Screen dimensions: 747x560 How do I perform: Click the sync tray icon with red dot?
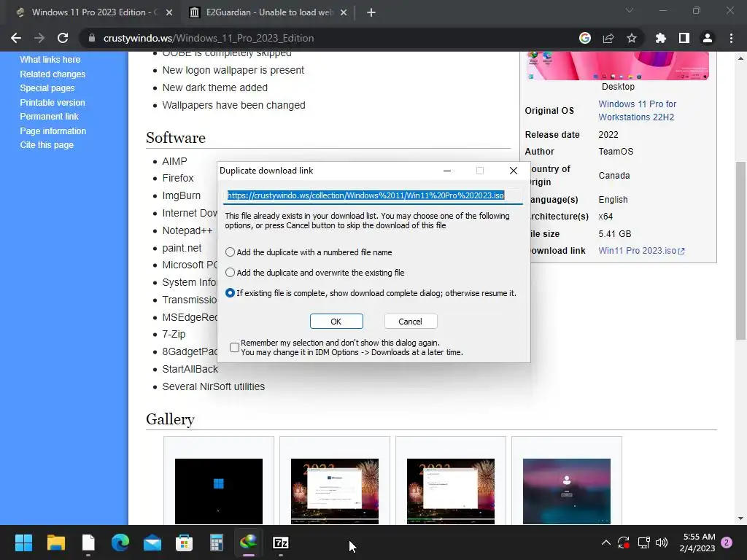tap(624, 542)
